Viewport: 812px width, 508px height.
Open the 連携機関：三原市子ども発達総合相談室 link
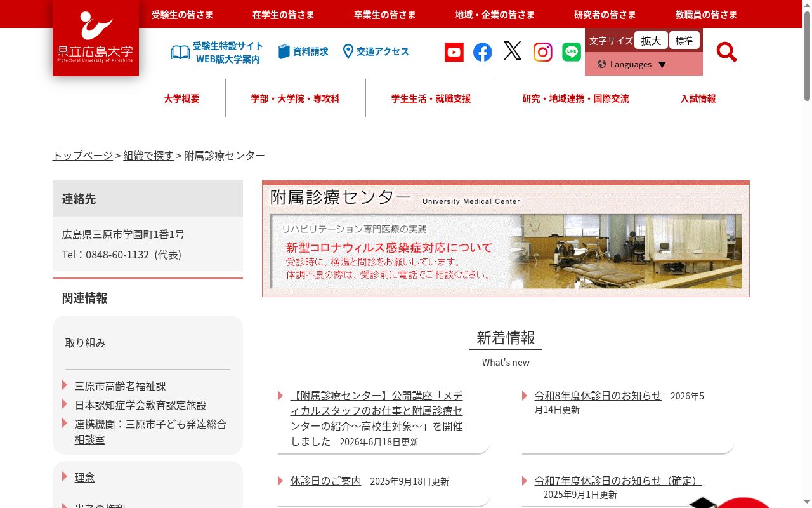click(151, 432)
